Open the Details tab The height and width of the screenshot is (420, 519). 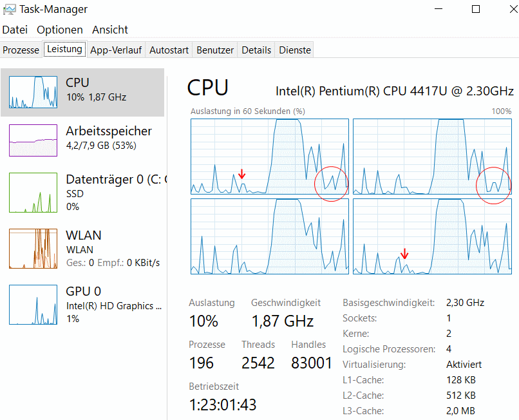pyautogui.click(x=256, y=50)
